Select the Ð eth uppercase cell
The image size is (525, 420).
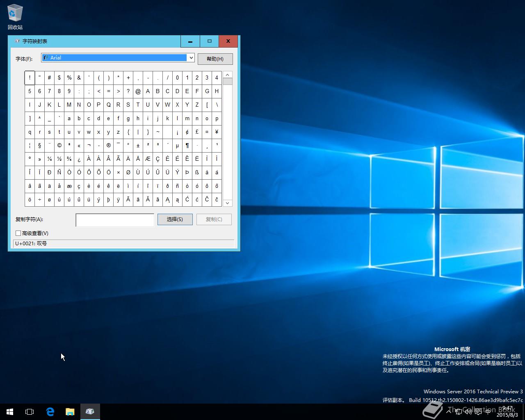(49, 172)
